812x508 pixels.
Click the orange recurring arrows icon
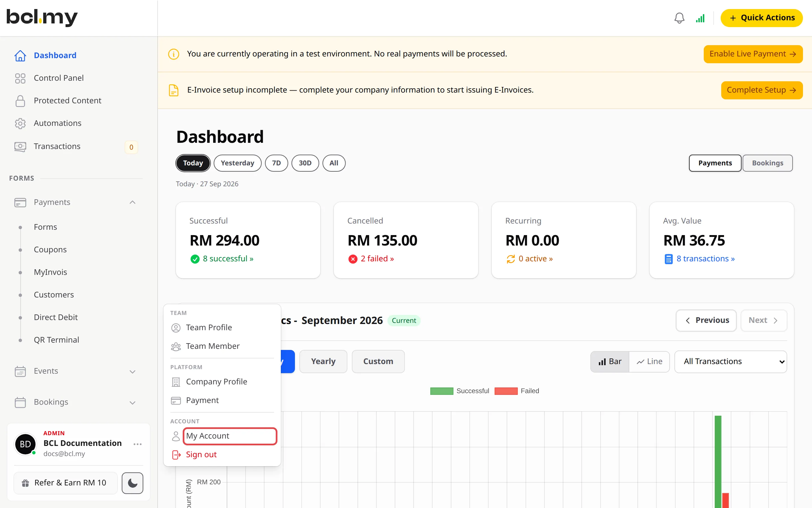(511, 259)
